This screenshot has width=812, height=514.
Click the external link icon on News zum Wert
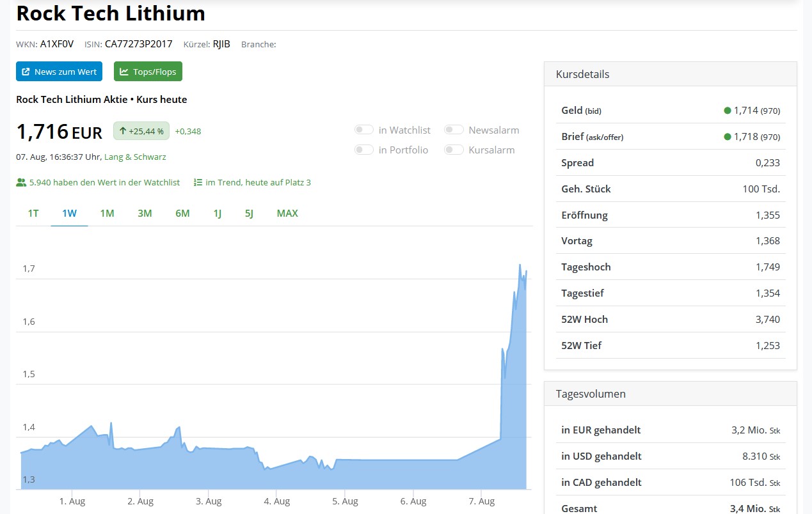[26, 72]
